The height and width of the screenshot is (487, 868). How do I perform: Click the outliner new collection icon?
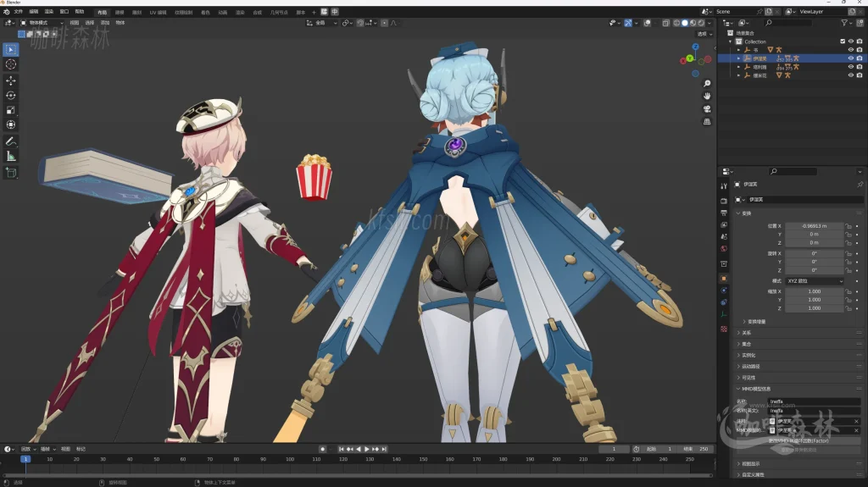pos(859,23)
